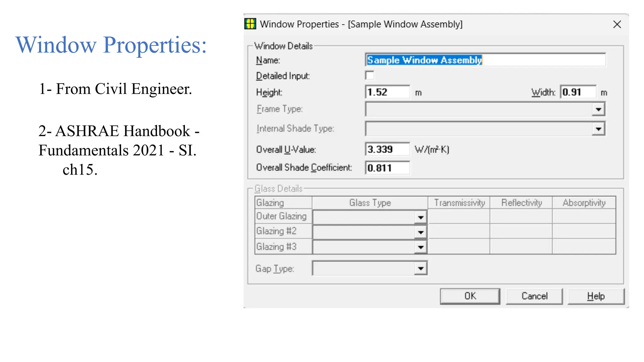Open the Glazing #2 glass type dropdown
This screenshot has width=644, height=362.
[x=420, y=232]
